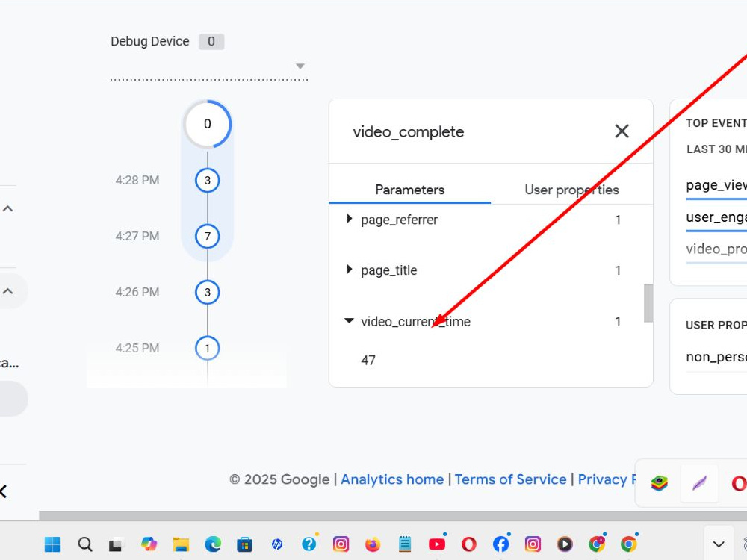Open the Opera icon in tray popup
The height and width of the screenshot is (560, 747).
[x=739, y=483]
